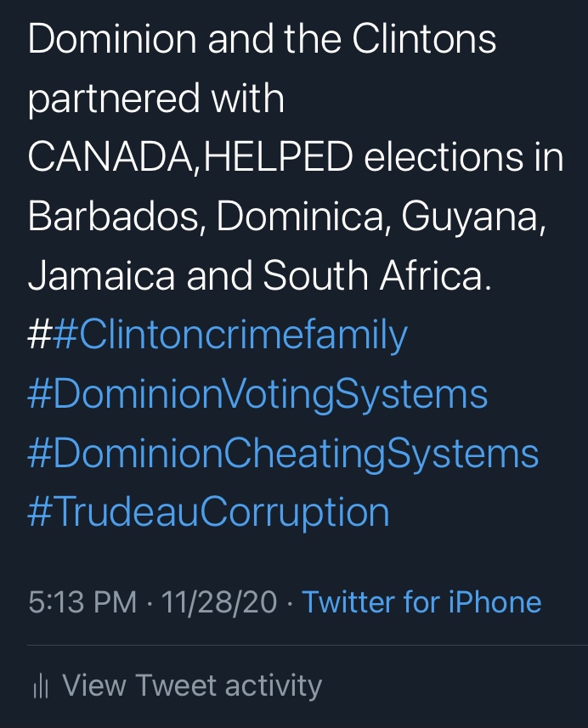The height and width of the screenshot is (728, 588).
Task: Click the divider line above Tweet activity
Action: 308,646
